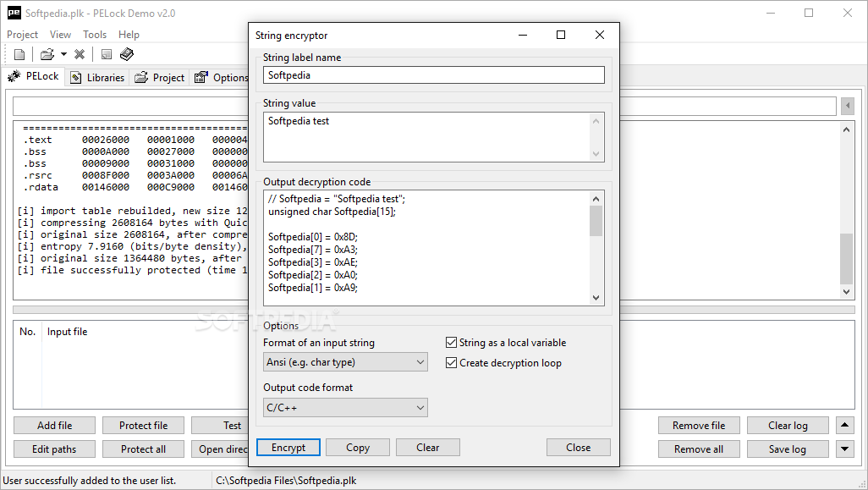Viewport: 868px width, 490px height.
Task: Click the String value scroll down arrow
Action: click(x=596, y=154)
